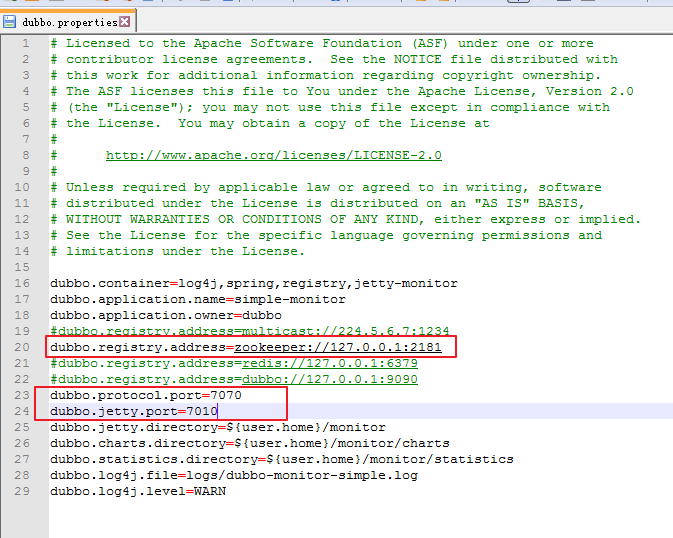Click the dubbo.registry.address key on line 20
The image size is (673, 538).
click(x=138, y=347)
